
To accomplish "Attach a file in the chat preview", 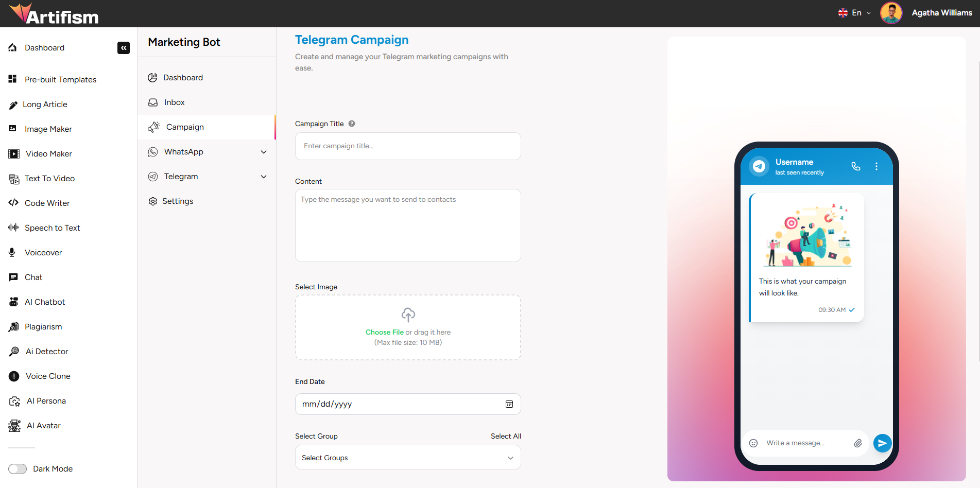I will click(x=858, y=443).
